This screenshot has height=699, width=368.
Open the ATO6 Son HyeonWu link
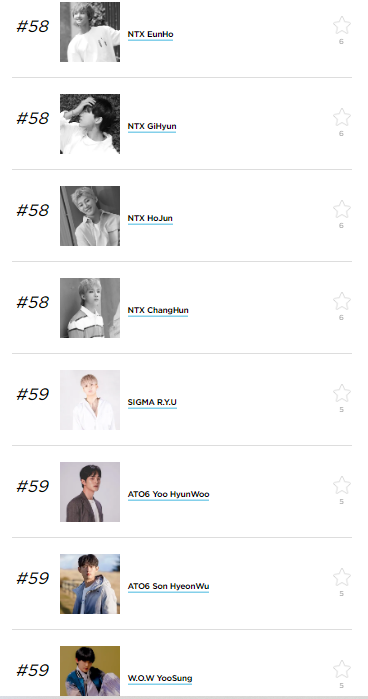click(168, 586)
